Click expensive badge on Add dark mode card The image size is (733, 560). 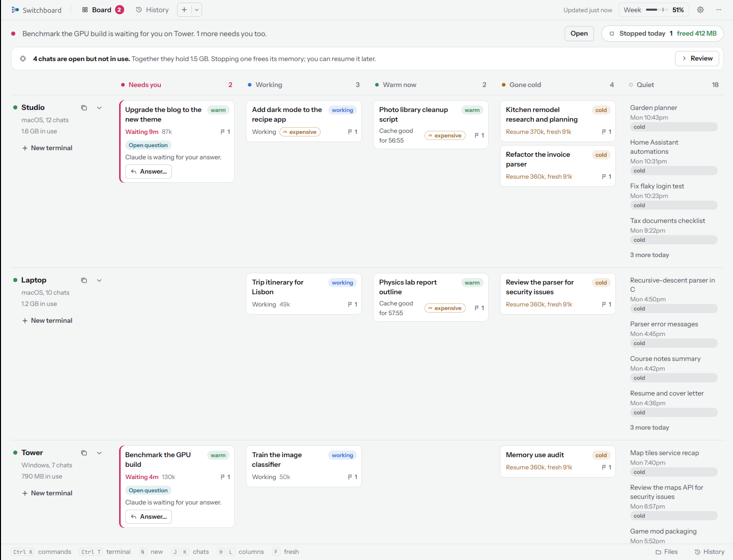pos(300,132)
